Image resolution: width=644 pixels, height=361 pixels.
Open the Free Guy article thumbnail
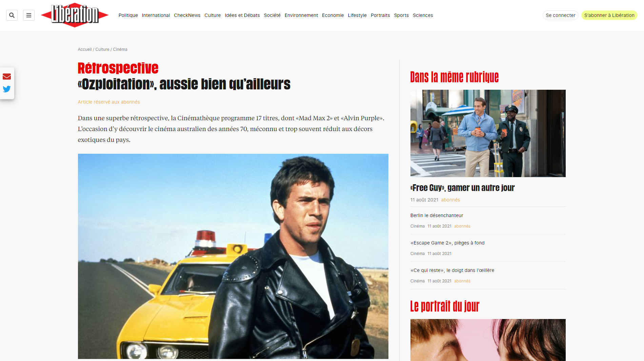[488, 133]
